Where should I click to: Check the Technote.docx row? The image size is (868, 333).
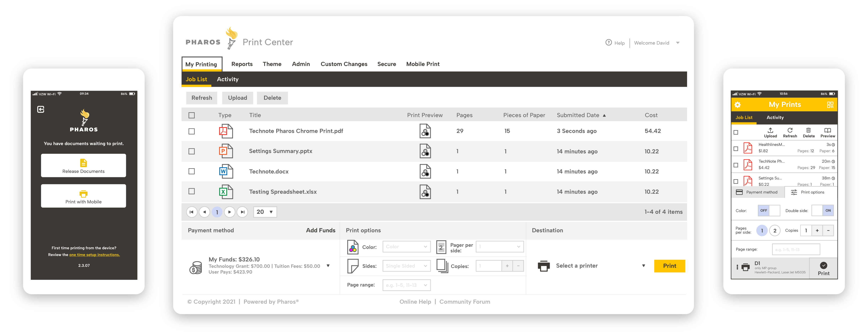(191, 171)
